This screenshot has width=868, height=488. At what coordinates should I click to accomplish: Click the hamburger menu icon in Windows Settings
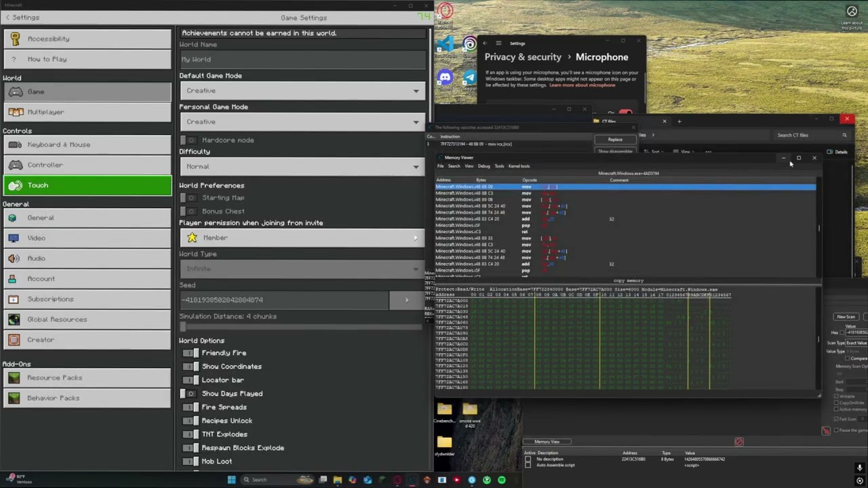(498, 43)
